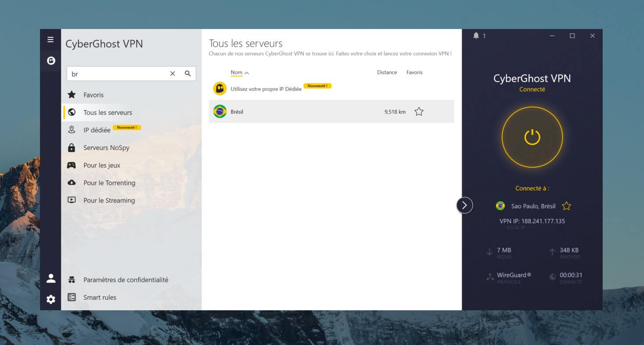Open the hamburger menu
This screenshot has width=644, height=345.
click(51, 40)
